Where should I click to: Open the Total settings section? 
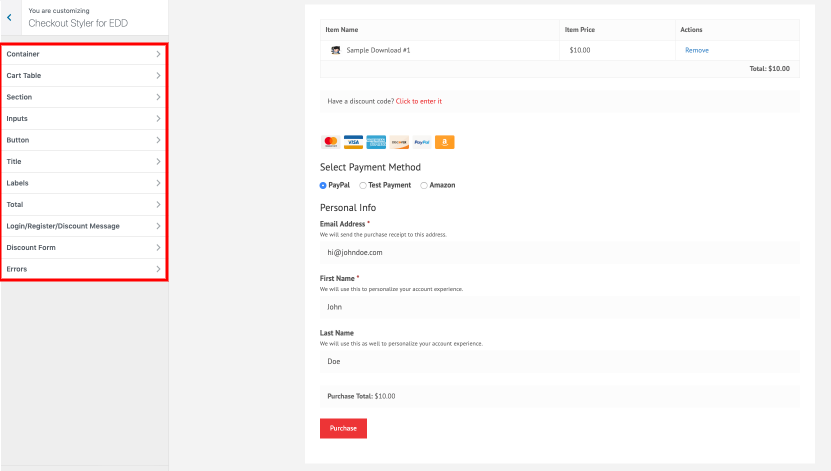click(84, 205)
